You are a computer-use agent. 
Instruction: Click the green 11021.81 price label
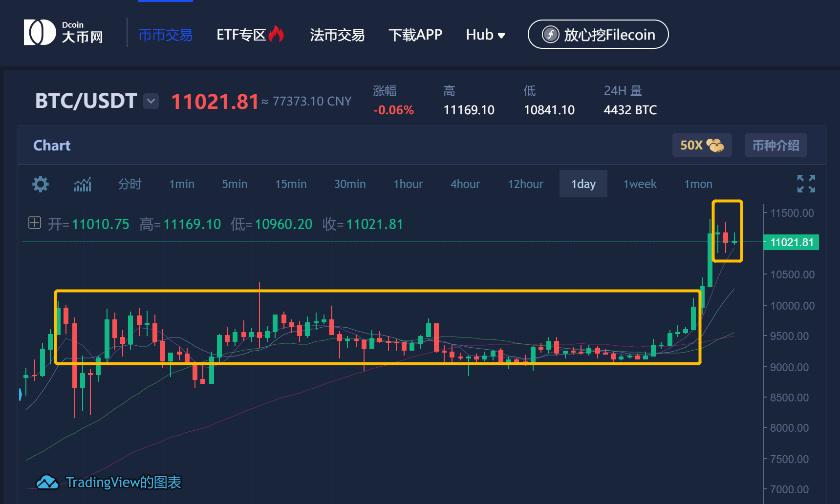click(x=791, y=242)
